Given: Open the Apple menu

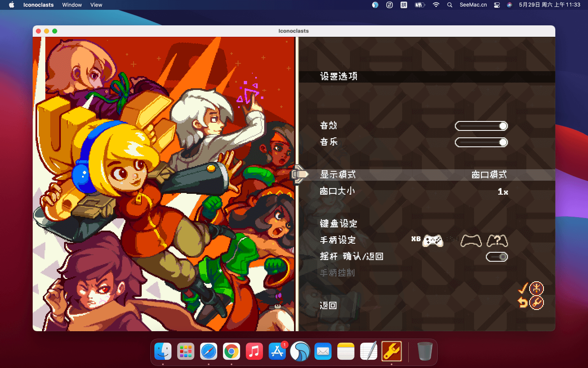Looking at the screenshot, I should point(11,5).
